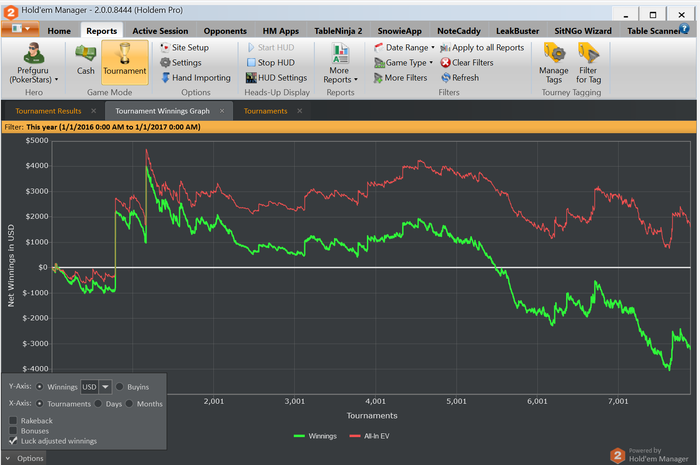The image size is (700, 465).
Task: Click the Reports ribbon tab
Action: click(x=101, y=31)
